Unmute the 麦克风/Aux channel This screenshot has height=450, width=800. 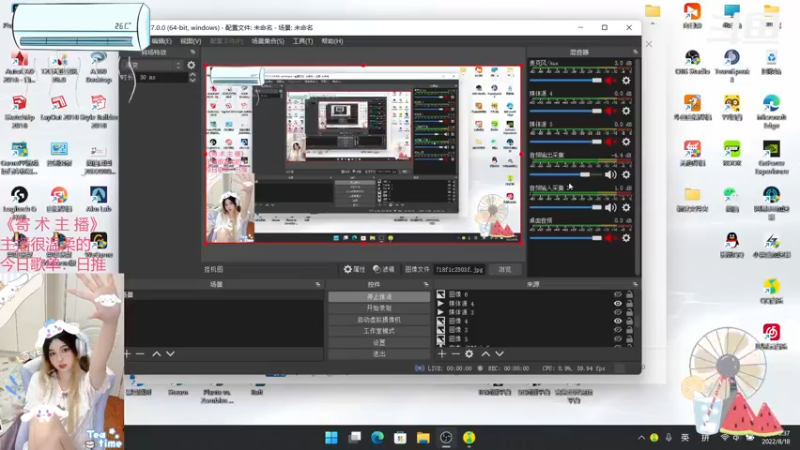pos(610,81)
